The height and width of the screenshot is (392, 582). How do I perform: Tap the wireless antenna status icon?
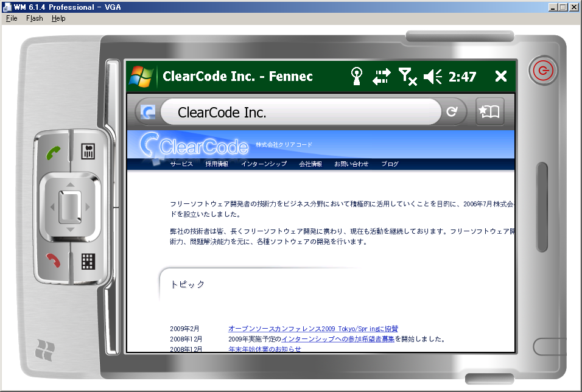357,76
